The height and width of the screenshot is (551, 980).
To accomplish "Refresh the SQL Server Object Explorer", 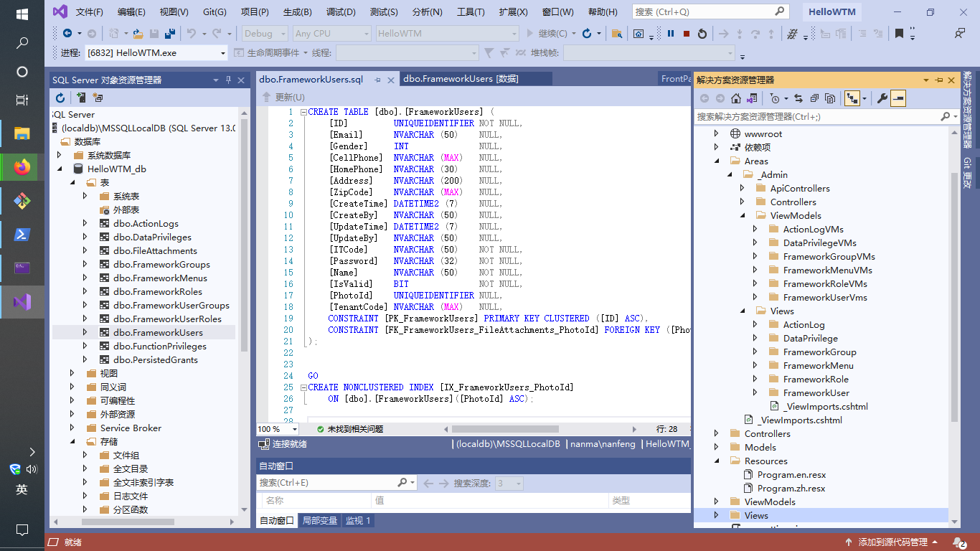I will 60,98.
